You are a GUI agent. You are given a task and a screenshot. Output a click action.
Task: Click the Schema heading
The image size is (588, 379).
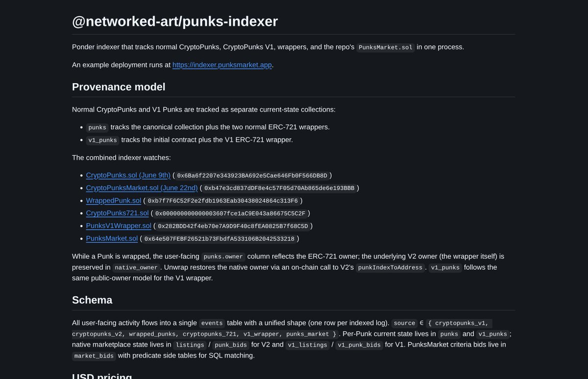[92, 300]
